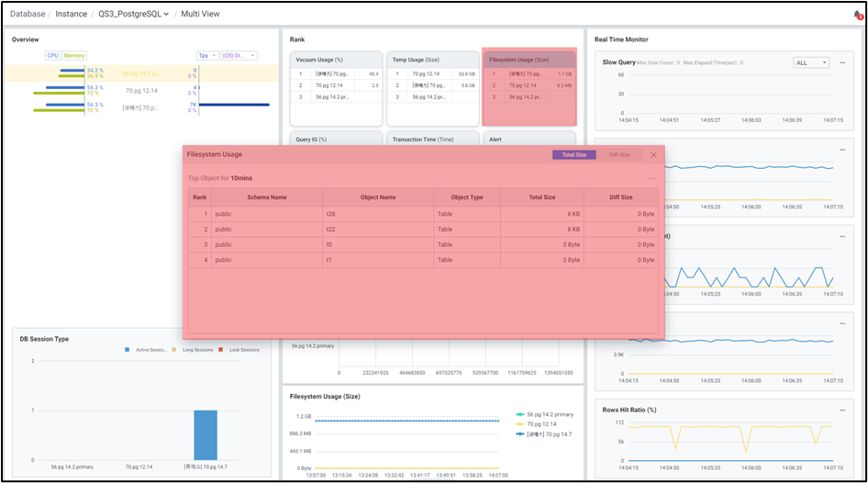The image size is (868, 483).
Task: Switch to the Total Size tab
Action: coord(573,155)
